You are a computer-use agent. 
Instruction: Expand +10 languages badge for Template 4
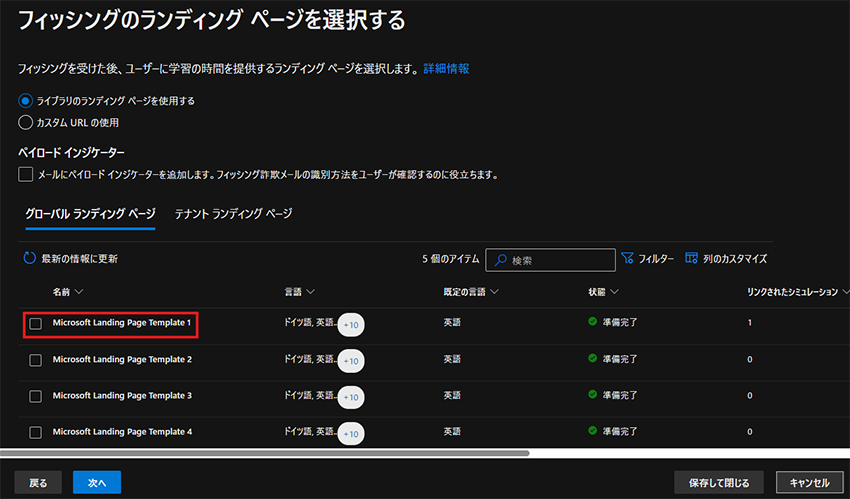(351, 433)
